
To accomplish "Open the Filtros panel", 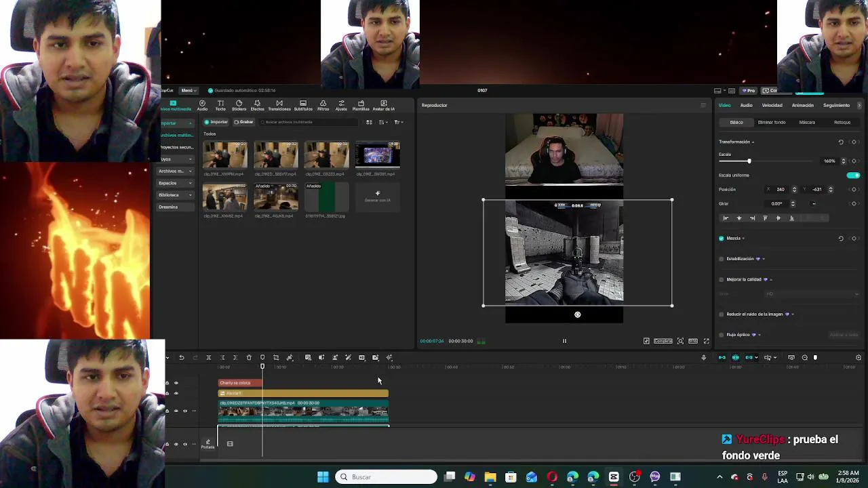I will (323, 105).
